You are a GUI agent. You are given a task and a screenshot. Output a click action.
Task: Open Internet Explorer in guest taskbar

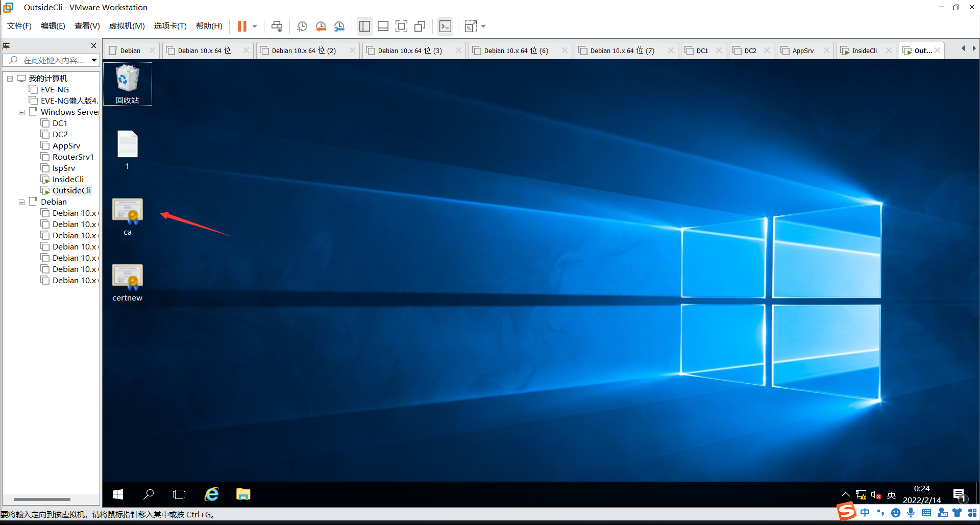(x=211, y=494)
